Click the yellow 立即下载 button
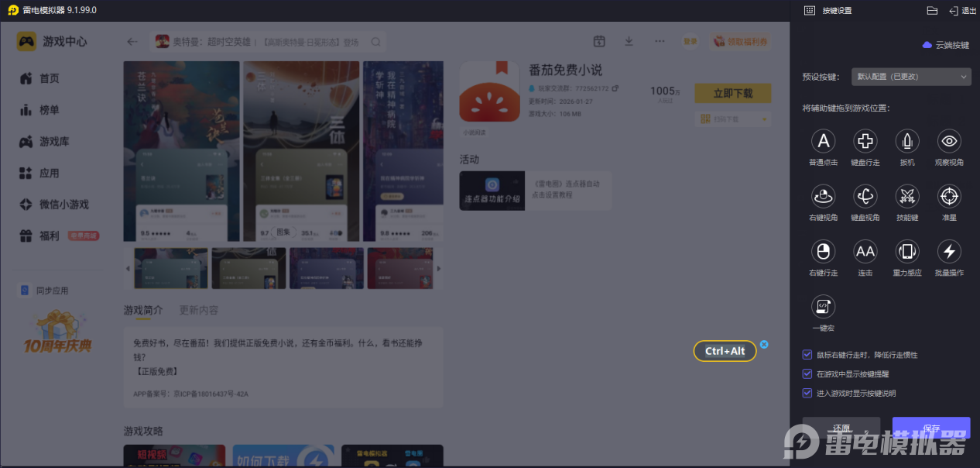The image size is (980, 468). [732, 93]
